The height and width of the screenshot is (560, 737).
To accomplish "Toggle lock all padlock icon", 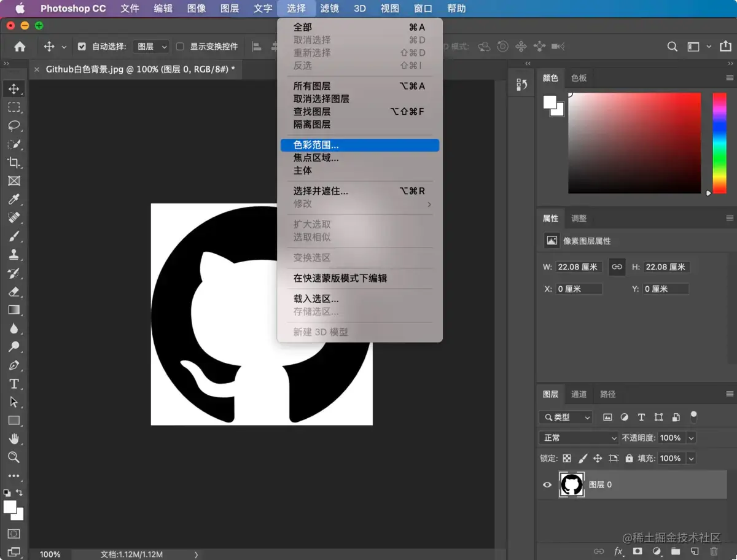I will [x=629, y=459].
